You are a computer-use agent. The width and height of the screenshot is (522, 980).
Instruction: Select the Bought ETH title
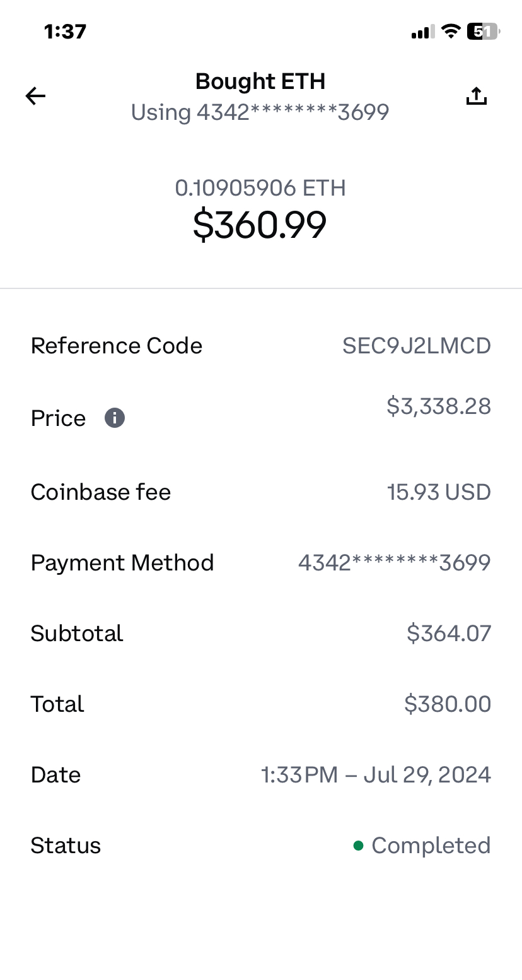pyautogui.click(x=260, y=81)
